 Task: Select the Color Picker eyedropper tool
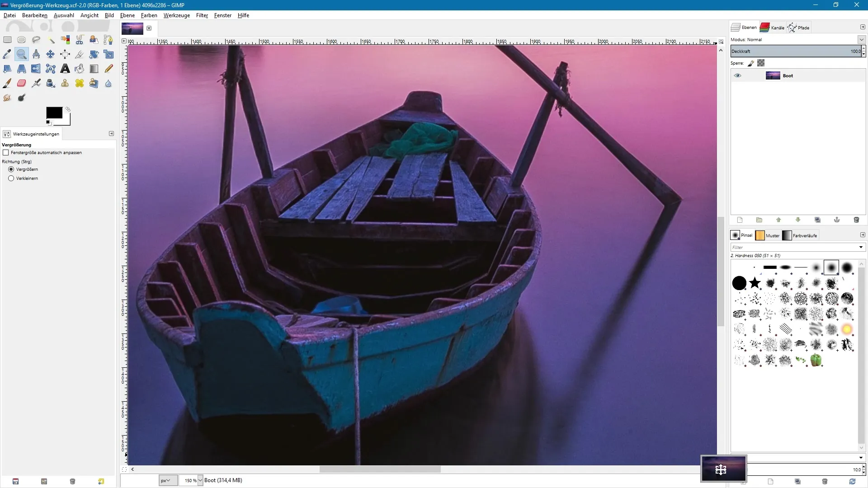click(7, 54)
